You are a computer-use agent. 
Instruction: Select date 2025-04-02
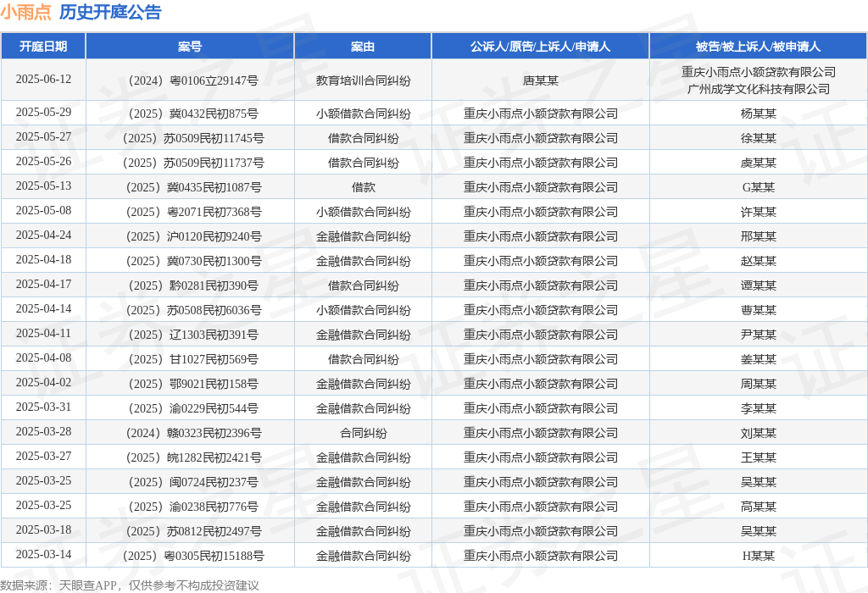pos(43,382)
